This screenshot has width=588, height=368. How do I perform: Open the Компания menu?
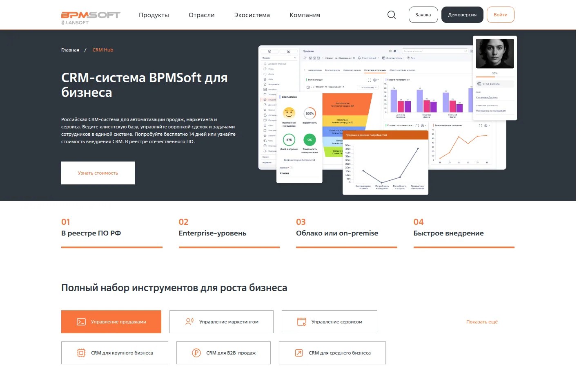click(305, 15)
